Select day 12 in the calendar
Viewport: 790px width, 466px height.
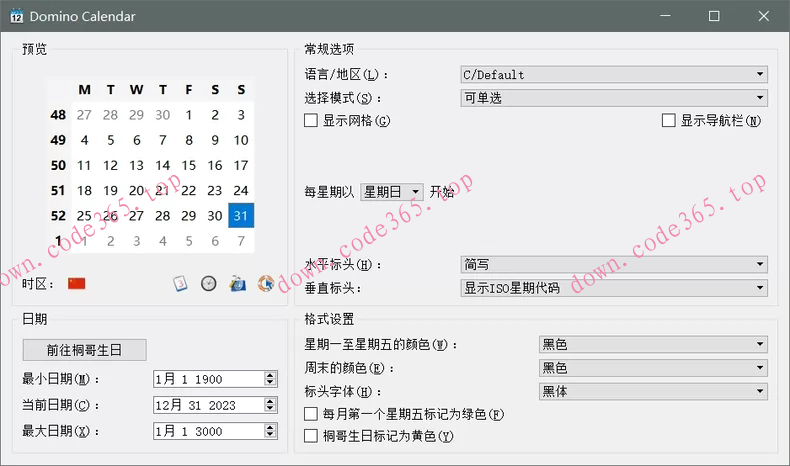[x=110, y=165]
